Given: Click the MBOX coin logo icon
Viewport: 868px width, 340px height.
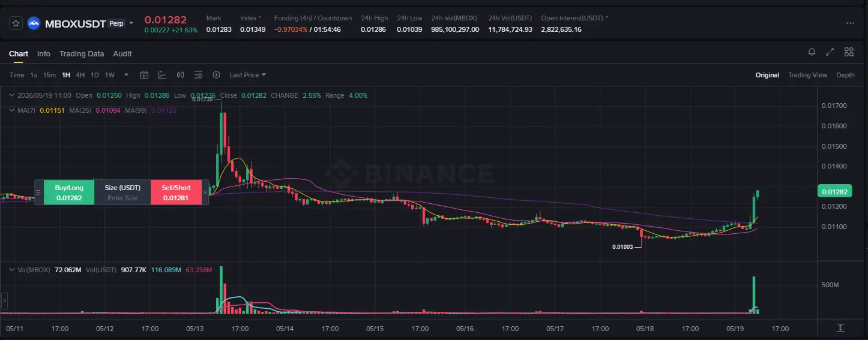Looking at the screenshot, I should pyautogui.click(x=34, y=23).
